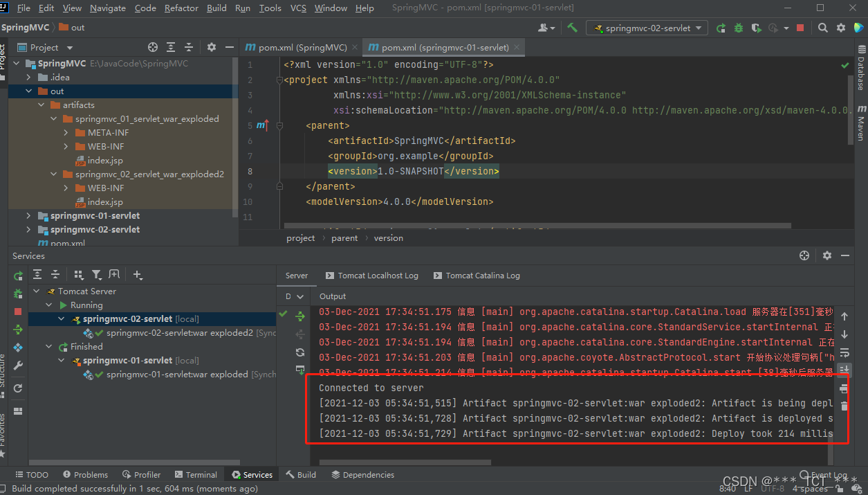This screenshot has height=495, width=868.
Task: Click the Select Opened File target icon
Action: (153, 47)
